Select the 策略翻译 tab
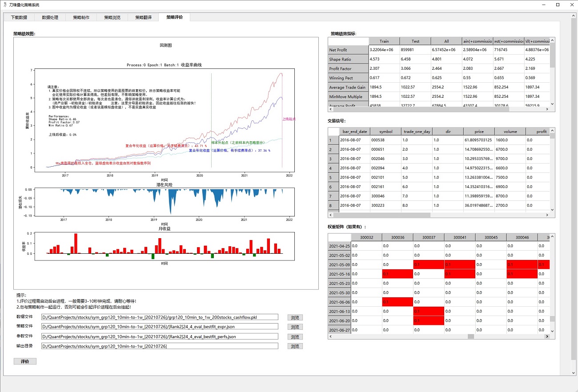This screenshot has width=578, height=392. click(x=144, y=17)
